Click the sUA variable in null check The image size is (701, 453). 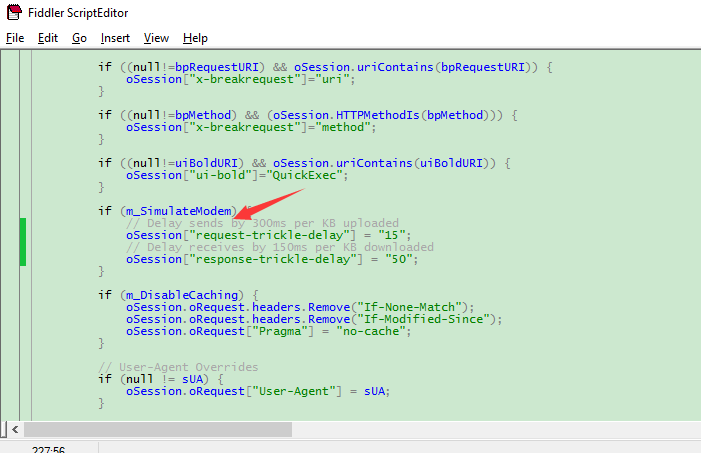coord(192,379)
